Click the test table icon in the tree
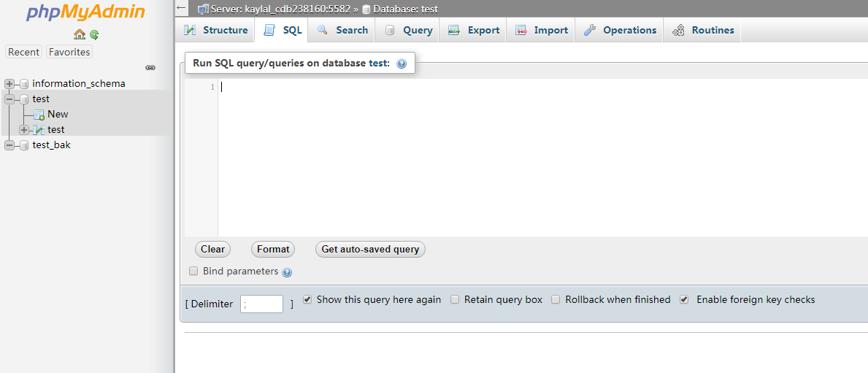The image size is (868, 373). (x=39, y=130)
